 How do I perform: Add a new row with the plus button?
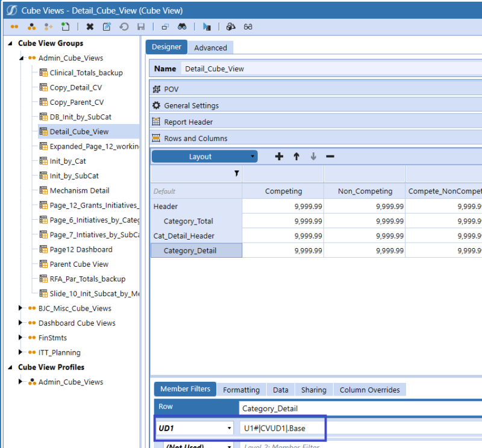(x=278, y=156)
